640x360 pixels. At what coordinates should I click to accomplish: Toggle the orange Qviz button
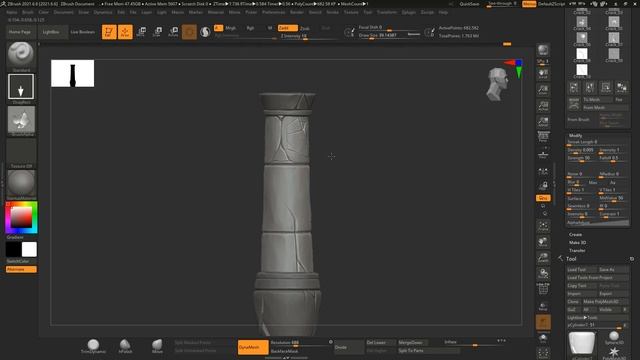pyautogui.click(x=543, y=198)
